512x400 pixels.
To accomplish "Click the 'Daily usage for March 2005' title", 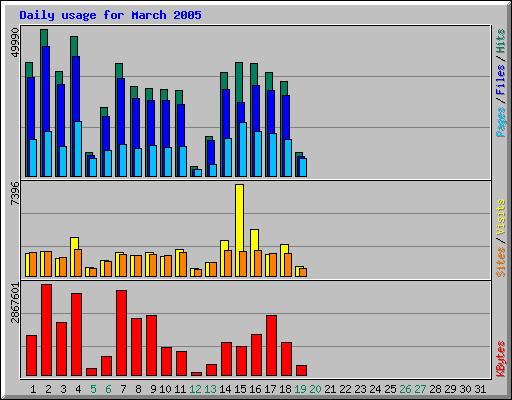I will coord(110,15).
